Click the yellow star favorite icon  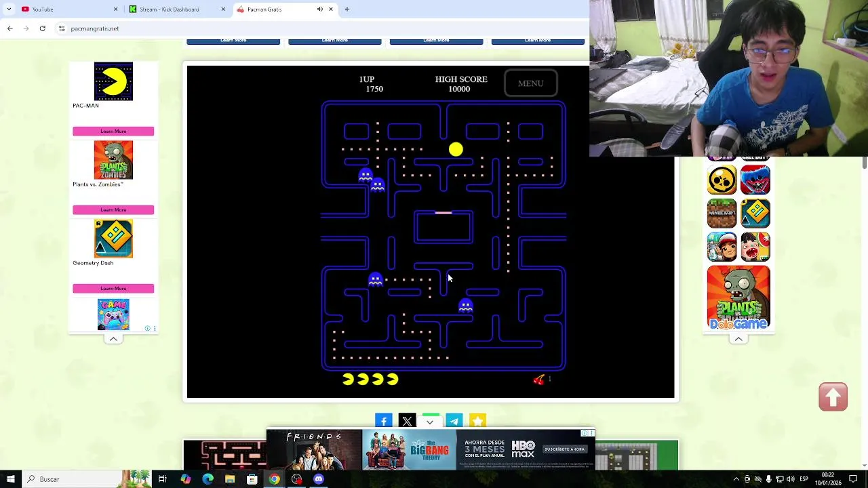click(x=477, y=421)
